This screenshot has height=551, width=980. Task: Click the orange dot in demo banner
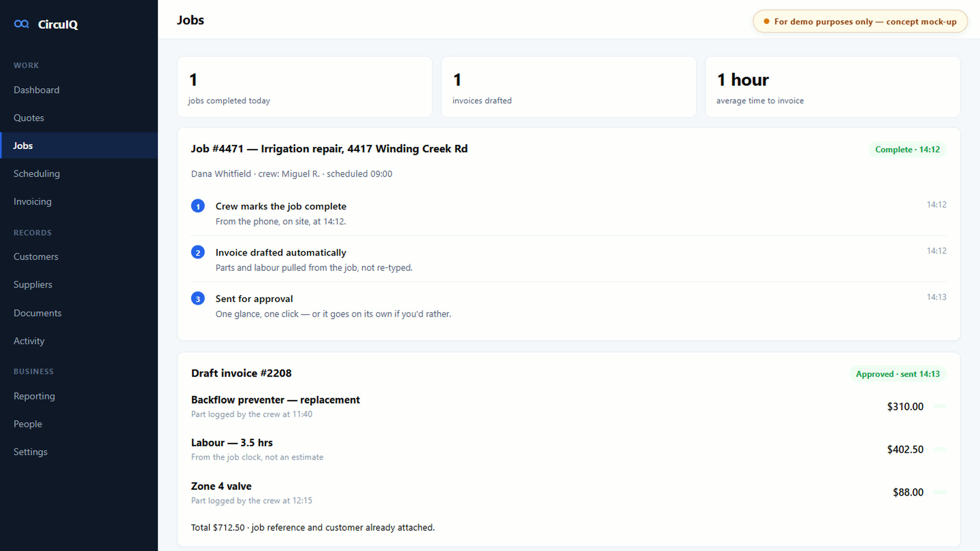tap(766, 21)
